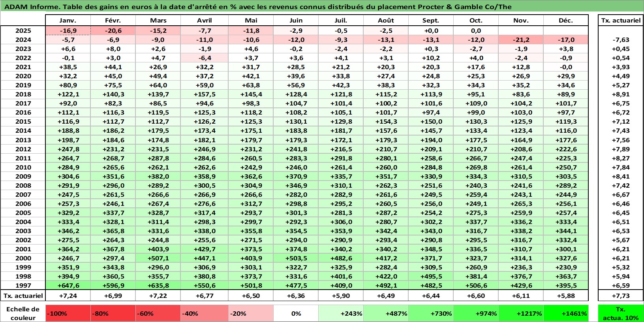Click cell -20,6 for February 2025

tap(113, 30)
